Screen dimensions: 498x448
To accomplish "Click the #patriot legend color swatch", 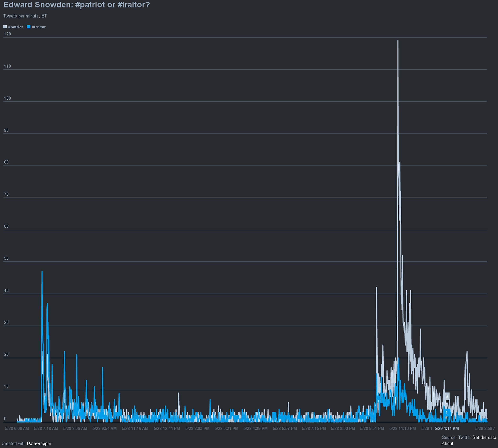I will tap(5, 27).
